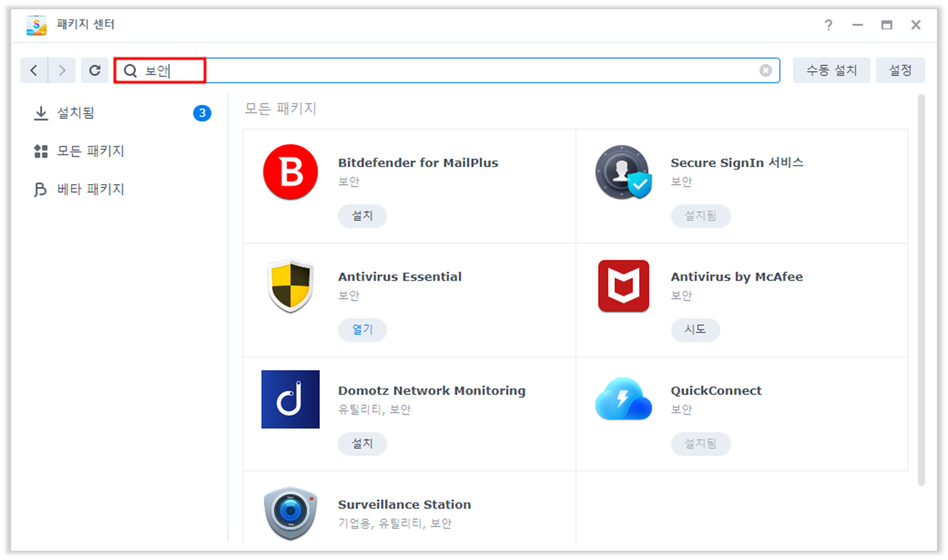948x560 pixels.
Task: Refresh the package list
Action: pyautogui.click(x=94, y=71)
